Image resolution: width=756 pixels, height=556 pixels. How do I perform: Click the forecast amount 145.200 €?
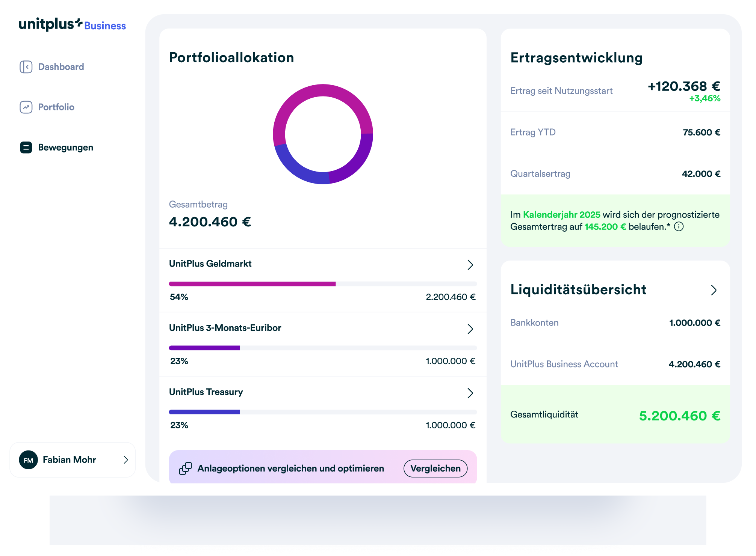click(605, 227)
